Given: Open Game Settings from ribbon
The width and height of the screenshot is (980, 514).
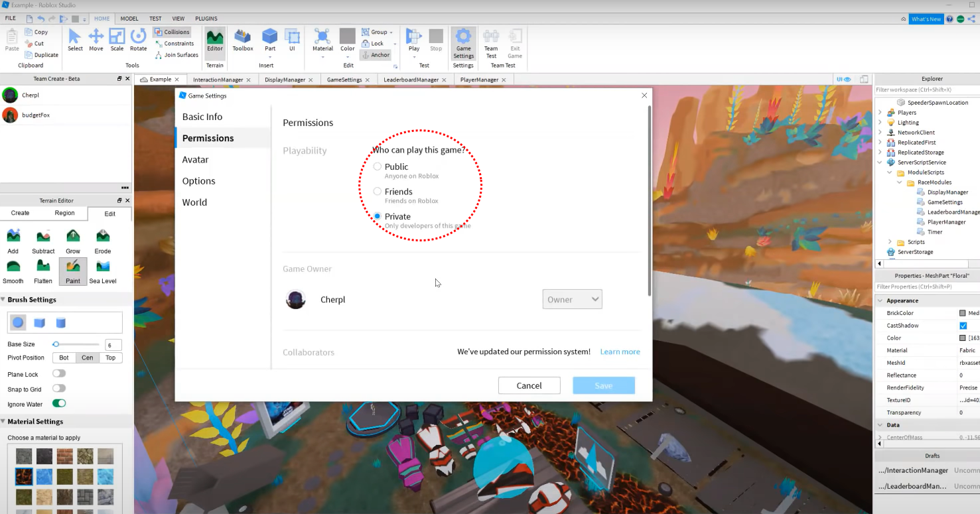Looking at the screenshot, I should click(463, 44).
